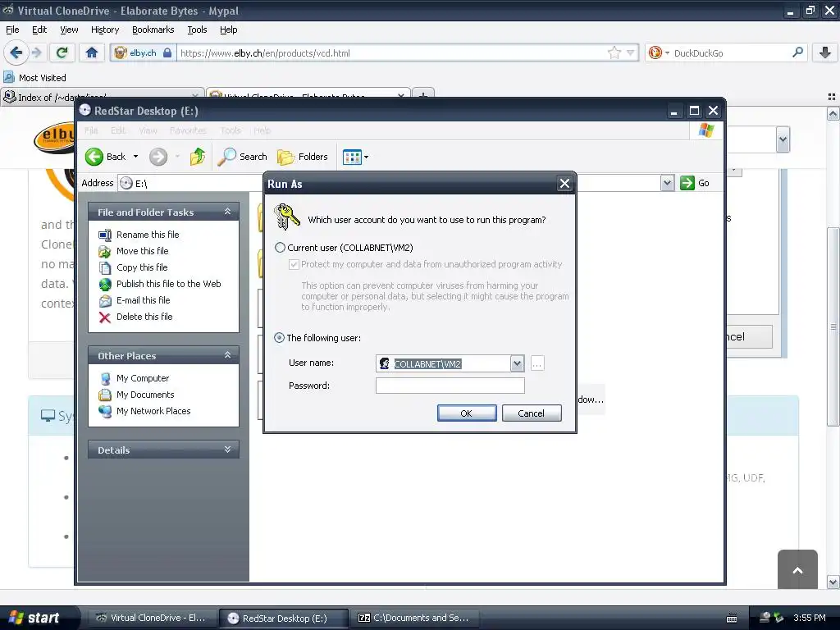Screen dimensions: 840x630
Task: Open the browser Help menu
Action: tap(228, 30)
